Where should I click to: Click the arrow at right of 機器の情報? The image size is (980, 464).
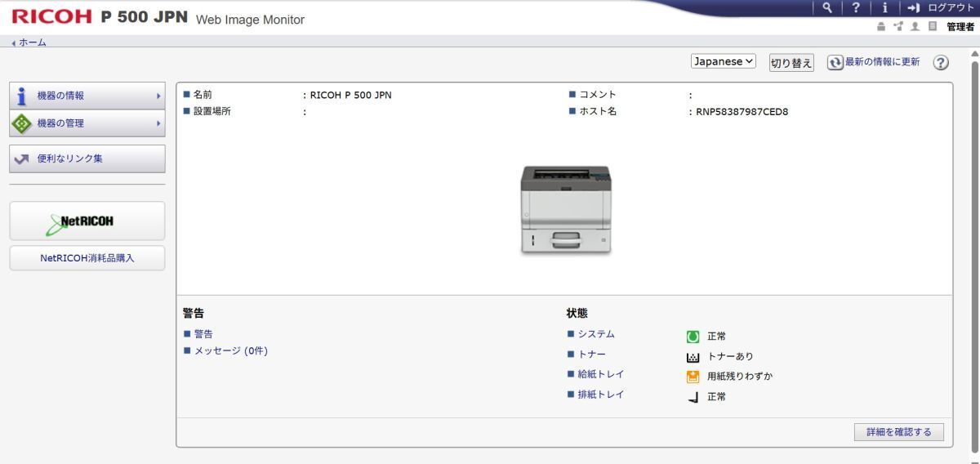(x=158, y=96)
